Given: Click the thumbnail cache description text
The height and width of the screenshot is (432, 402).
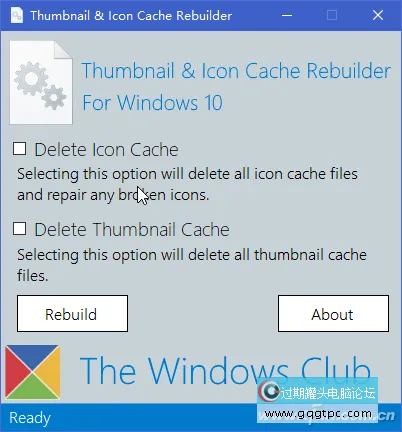Looking at the screenshot, I should coord(192,265).
